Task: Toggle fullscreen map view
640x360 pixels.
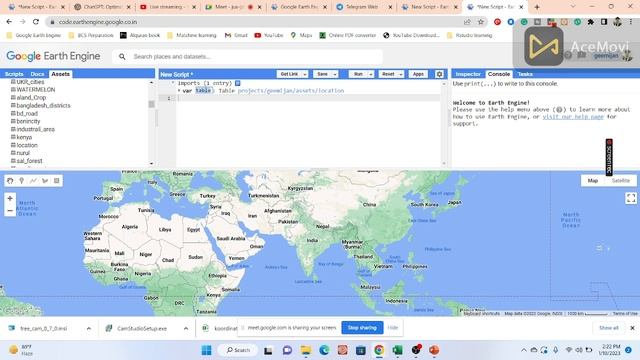Action: point(631,198)
